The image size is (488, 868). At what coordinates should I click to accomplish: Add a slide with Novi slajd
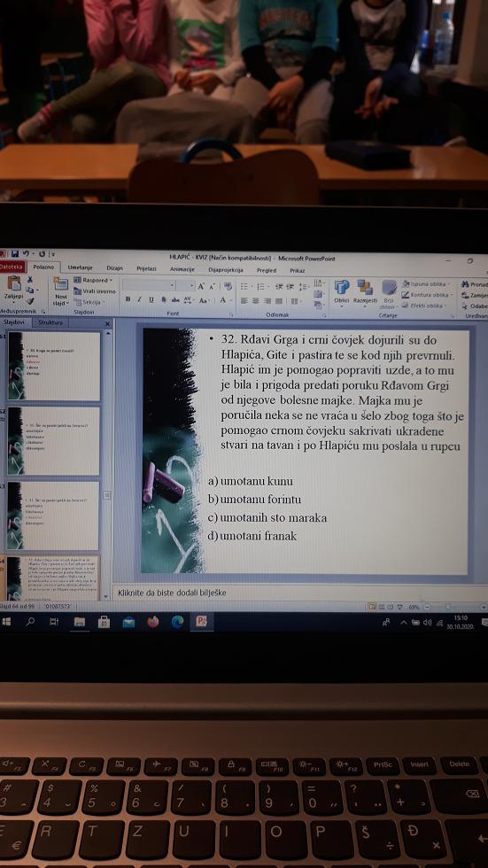pos(60,291)
